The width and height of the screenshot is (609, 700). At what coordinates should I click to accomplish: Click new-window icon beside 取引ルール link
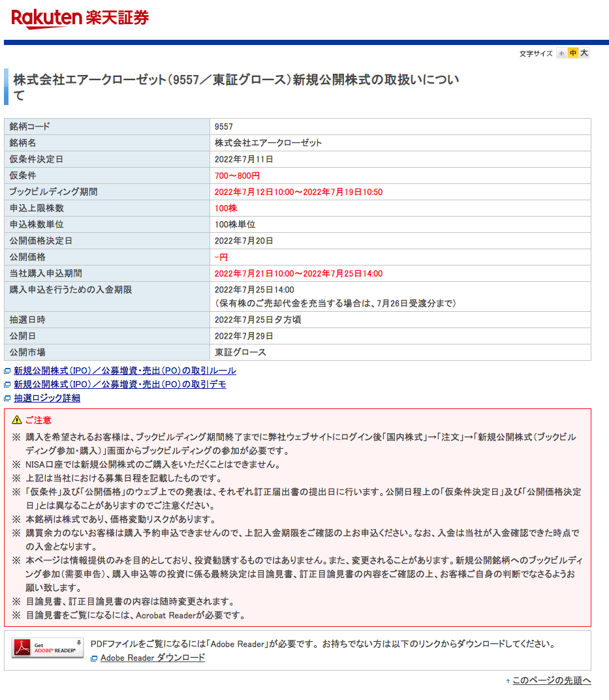(8, 371)
